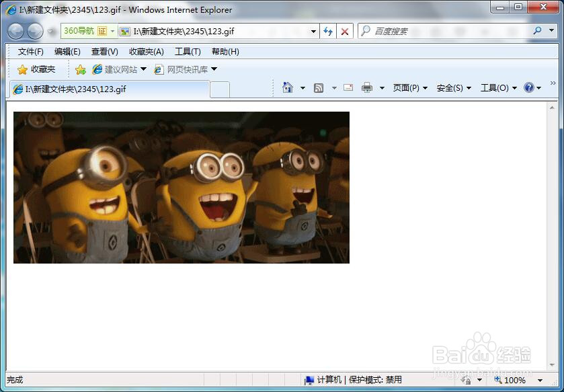
Task: Expand the 页面(P) dropdown menu
Action: (x=410, y=87)
